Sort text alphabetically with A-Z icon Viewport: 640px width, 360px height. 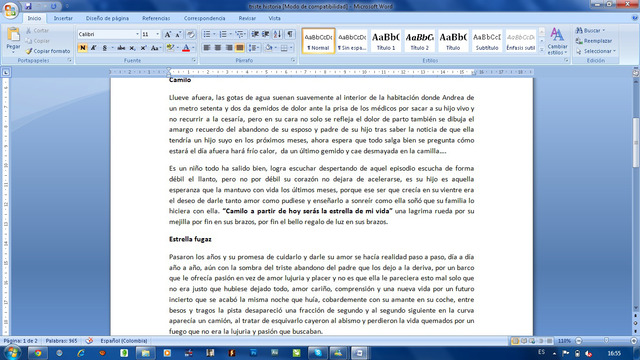[x=278, y=34]
